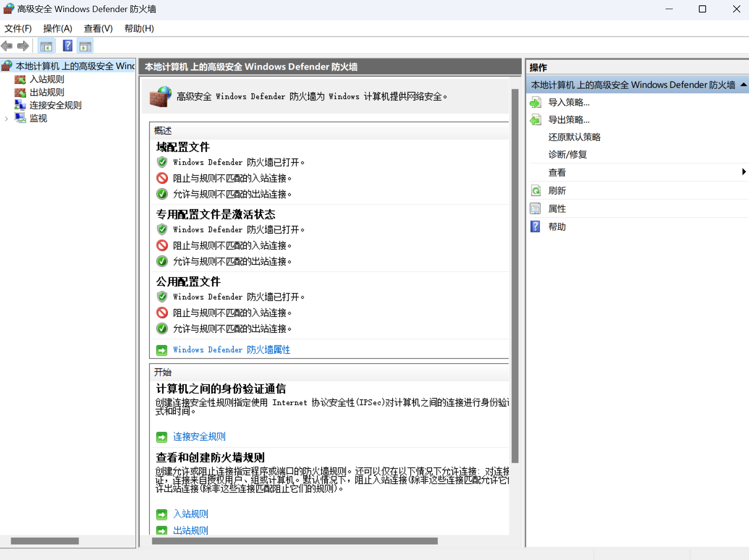Click the Back arrow toolbar icon
Image resolution: width=749 pixels, height=560 pixels.
pyautogui.click(x=7, y=46)
